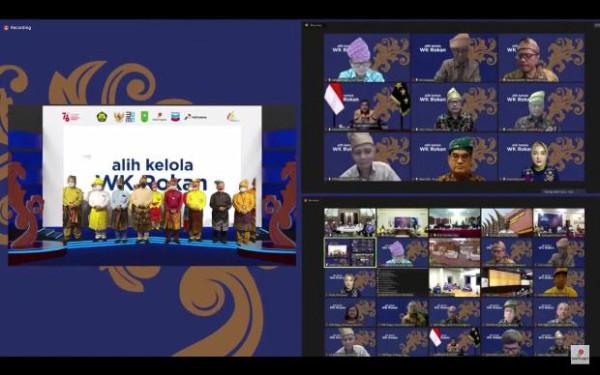Image resolution: width=600 pixels, height=375 pixels.
Task: Click the red-dot channel logo in bottom-right corner
Action: (580, 354)
